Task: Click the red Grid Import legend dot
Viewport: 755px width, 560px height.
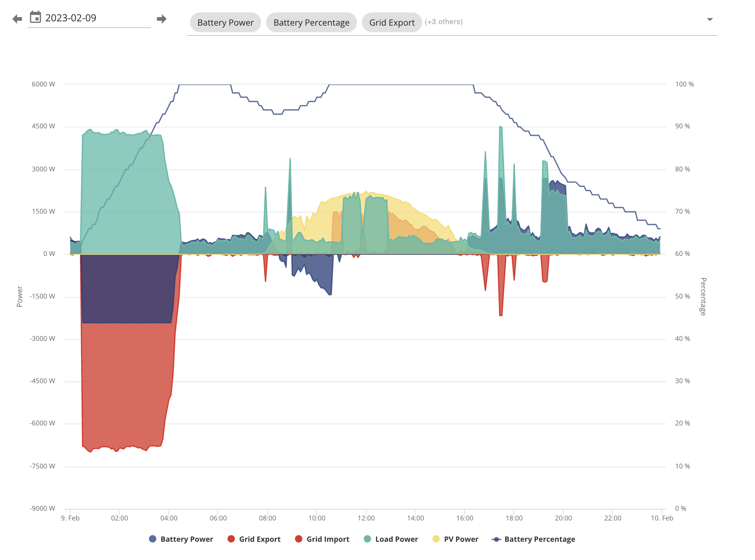Action: [x=299, y=539]
